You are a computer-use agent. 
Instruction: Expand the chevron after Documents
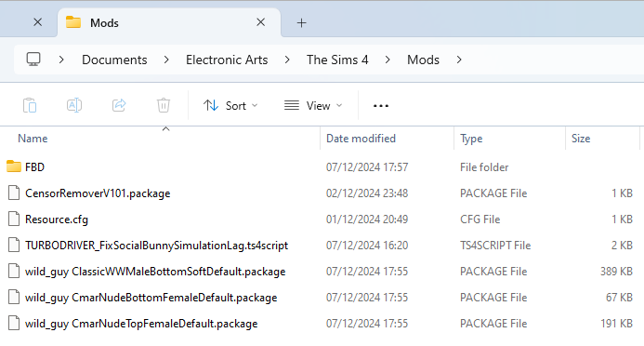coord(166,60)
